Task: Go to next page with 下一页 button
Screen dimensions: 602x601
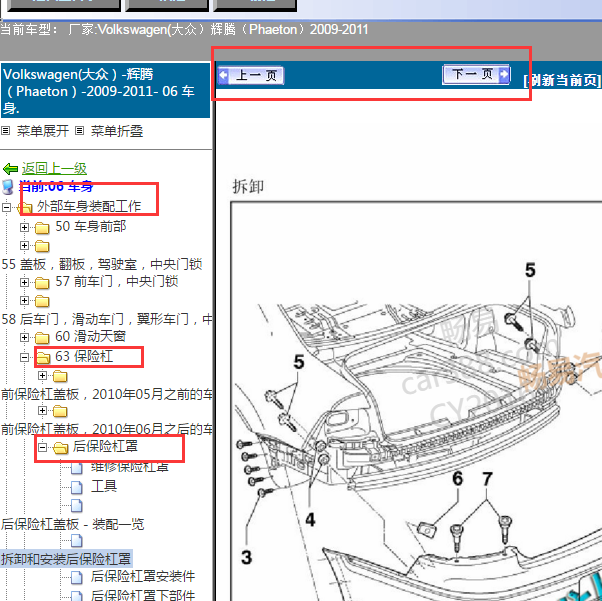Action: point(476,74)
